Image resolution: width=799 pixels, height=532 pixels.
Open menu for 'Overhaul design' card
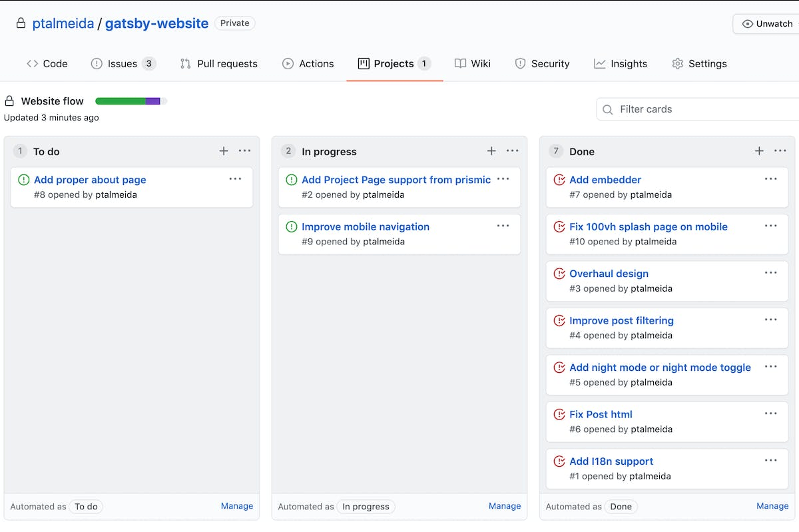click(x=770, y=273)
